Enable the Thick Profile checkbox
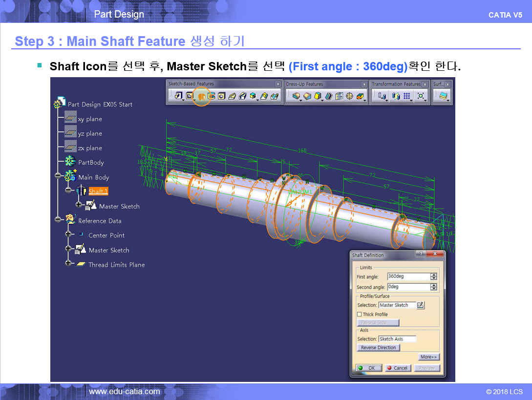 [360, 315]
